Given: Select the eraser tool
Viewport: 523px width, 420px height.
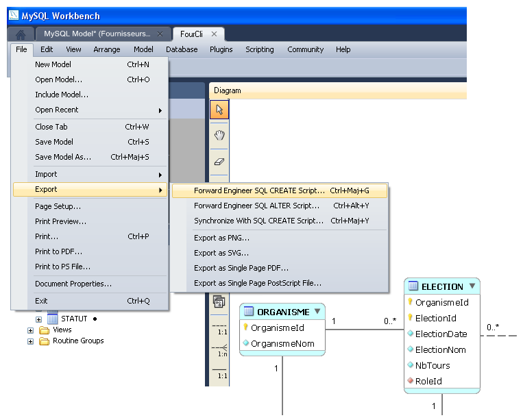Looking at the screenshot, I should pos(219,162).
